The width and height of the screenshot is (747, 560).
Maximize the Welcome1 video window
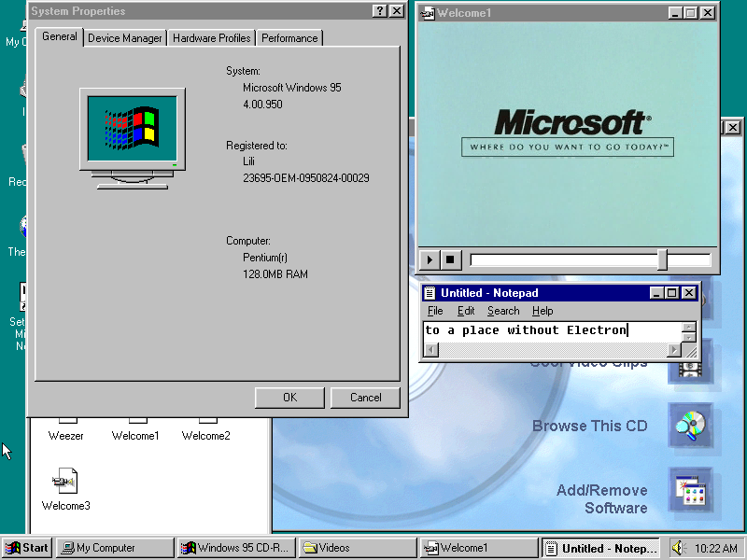(690, 13)
